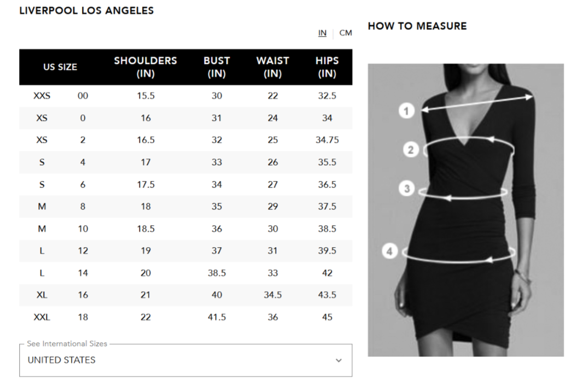Click the XXL size row label
This screenshot has width=583, height=392.
pyautogui.click(x=42, y=317)
